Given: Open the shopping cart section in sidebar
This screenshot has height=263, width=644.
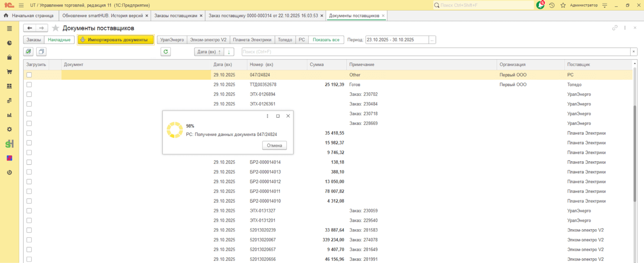Looking at the screenshot, I should click(9, 72).
